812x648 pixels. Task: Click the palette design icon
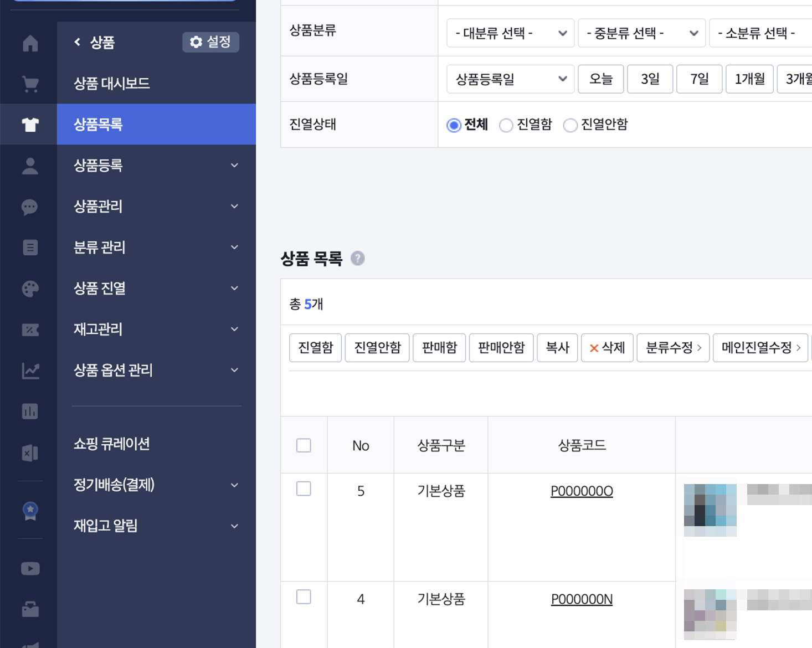point(30,289)
